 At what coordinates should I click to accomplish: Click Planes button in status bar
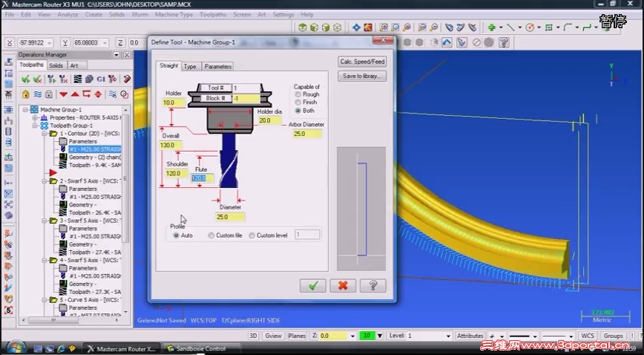(297, 336)
